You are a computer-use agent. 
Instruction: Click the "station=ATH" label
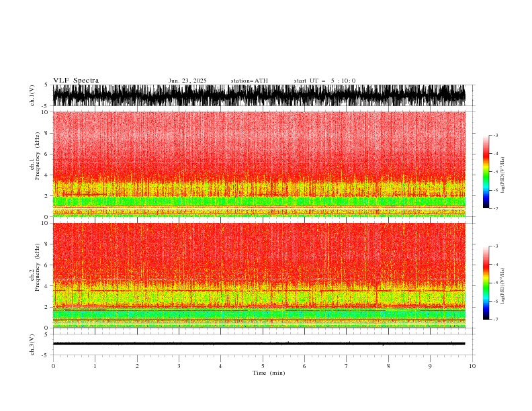coord(249,81)
